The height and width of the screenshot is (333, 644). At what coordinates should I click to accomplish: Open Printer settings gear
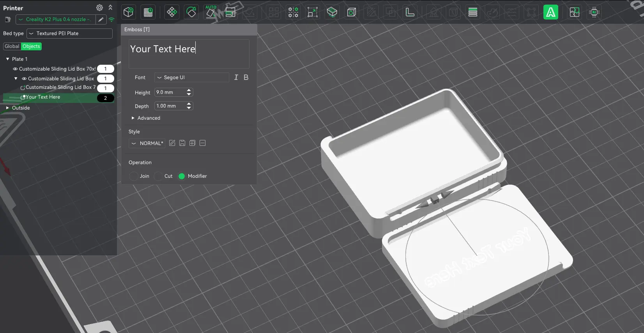[x=100, y=8]
